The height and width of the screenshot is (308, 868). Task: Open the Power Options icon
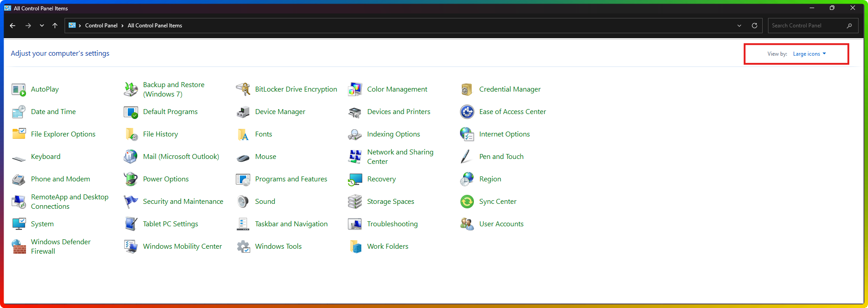(x=131, y=179)
